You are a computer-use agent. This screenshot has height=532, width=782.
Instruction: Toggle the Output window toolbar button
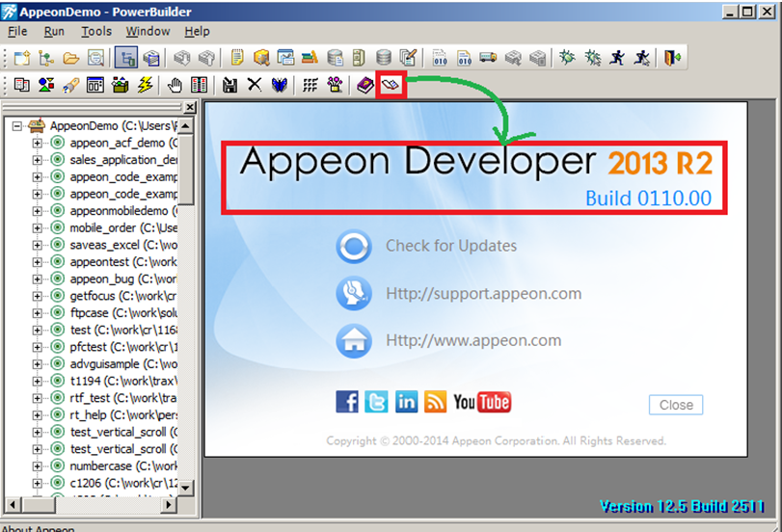click(x=151, y=58)
